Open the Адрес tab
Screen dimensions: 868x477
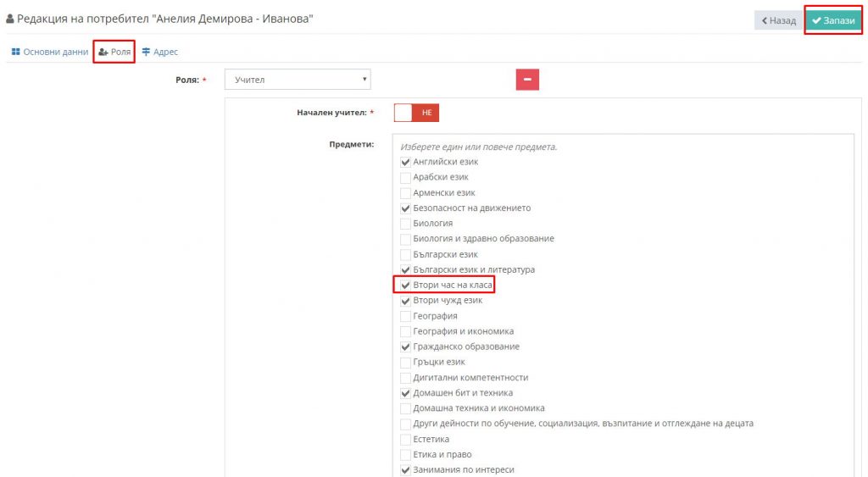coord(160,52)
